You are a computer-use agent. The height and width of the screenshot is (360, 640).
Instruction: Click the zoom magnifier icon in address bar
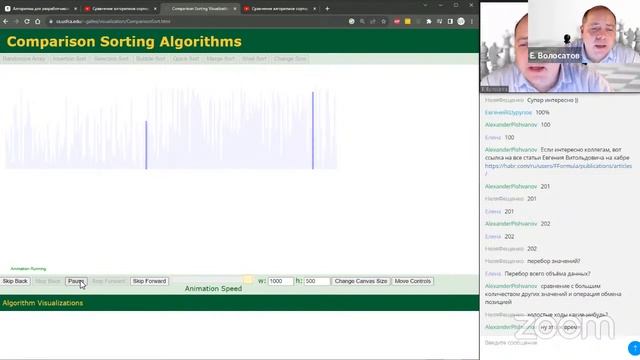pyautogui.click(x=362, y=21)
